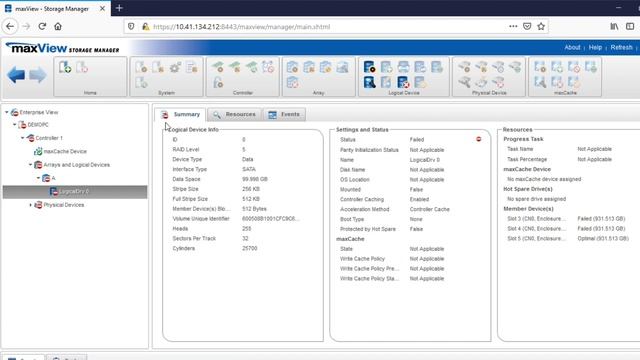Click Logical Device locate icon with magnifier
Viewport: 640px width, 360px height.
click(369, 82)
